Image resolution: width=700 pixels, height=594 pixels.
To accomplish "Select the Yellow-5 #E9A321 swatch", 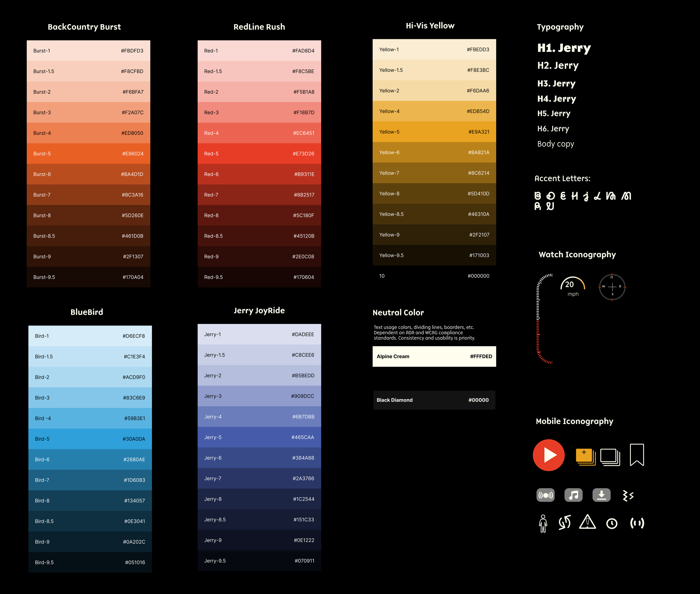I will point(434,132).
